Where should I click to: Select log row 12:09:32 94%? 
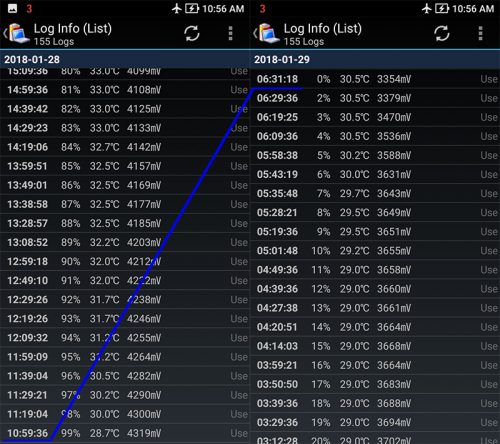(x=125, y=337)
